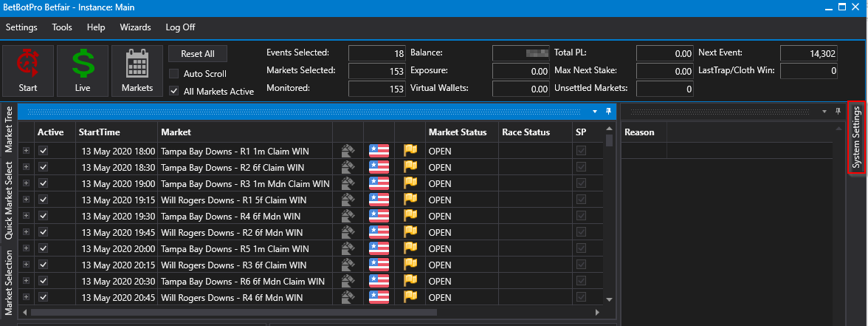Expand the Tampa Bay Downs R3 row
This screenshot has width=868, height=326.
tap(26, 183)
